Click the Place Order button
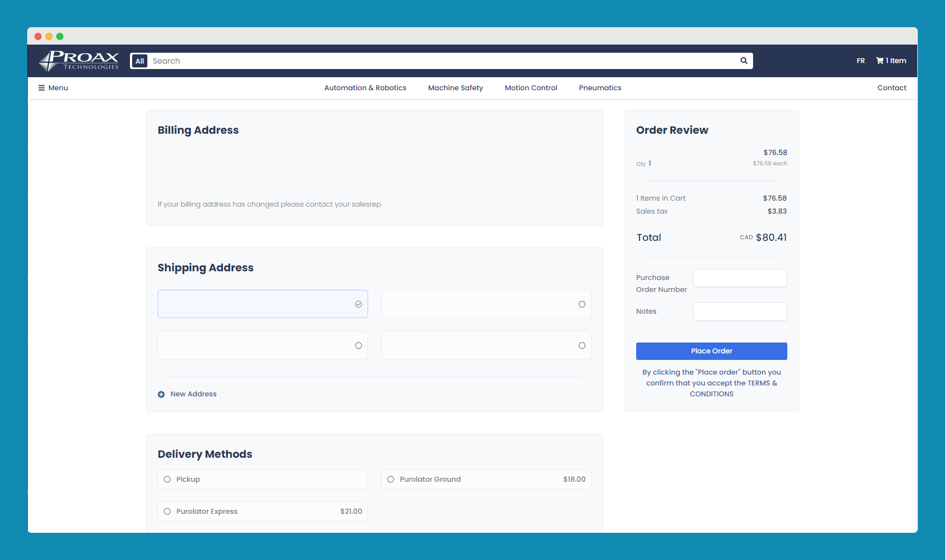 [712, 351]
